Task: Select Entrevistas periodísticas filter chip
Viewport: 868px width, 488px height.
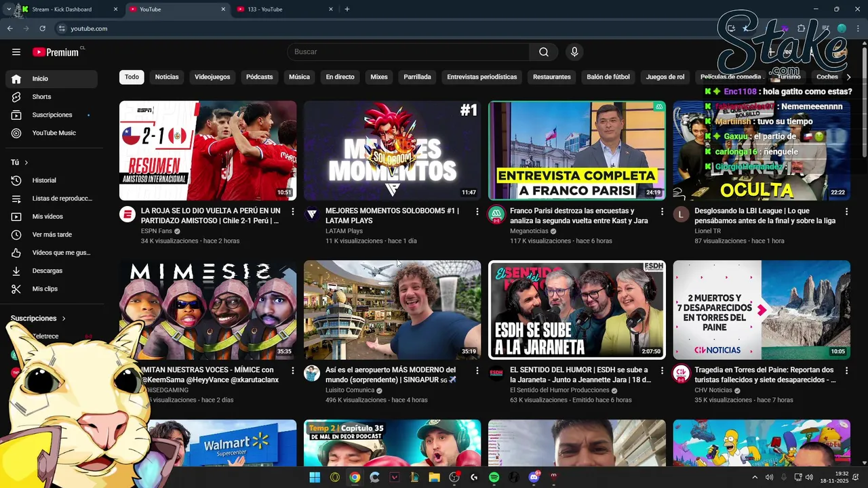Action: coord(482,77)
